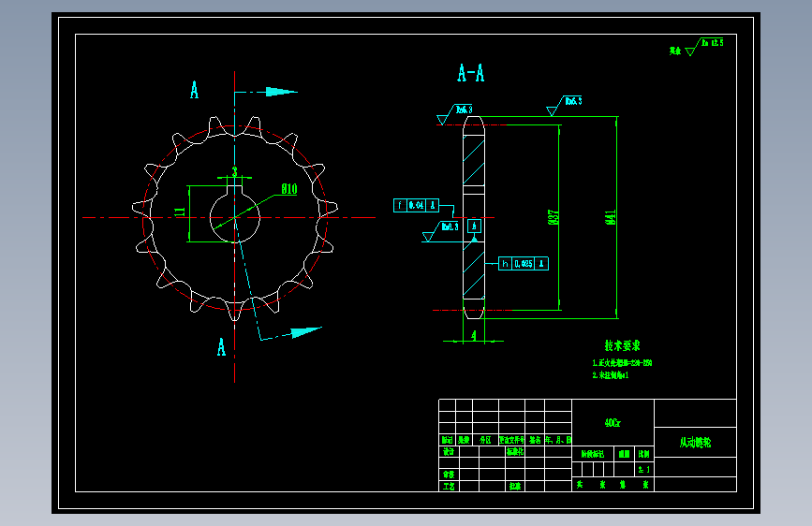
Task: Click the 工艺 title block cell
Action: click(449, 486)
